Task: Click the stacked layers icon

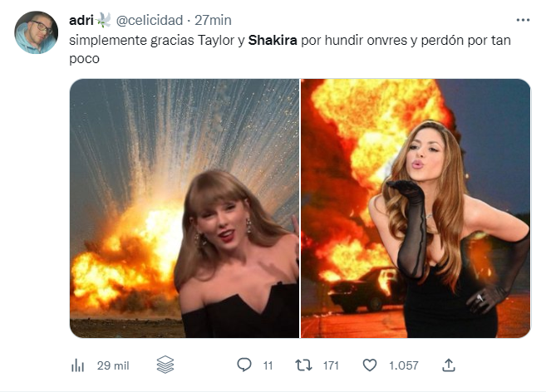Action: click(165, 365)
